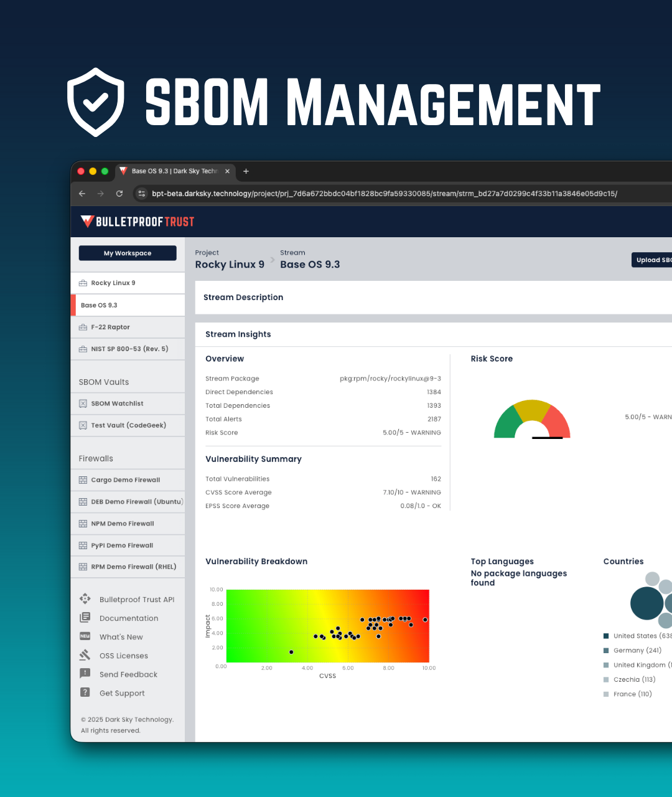Viewport: 672px width, 797px height.
Task: Click the RPM Demo Firewall brick icon
Action: (x=83, y=567)
